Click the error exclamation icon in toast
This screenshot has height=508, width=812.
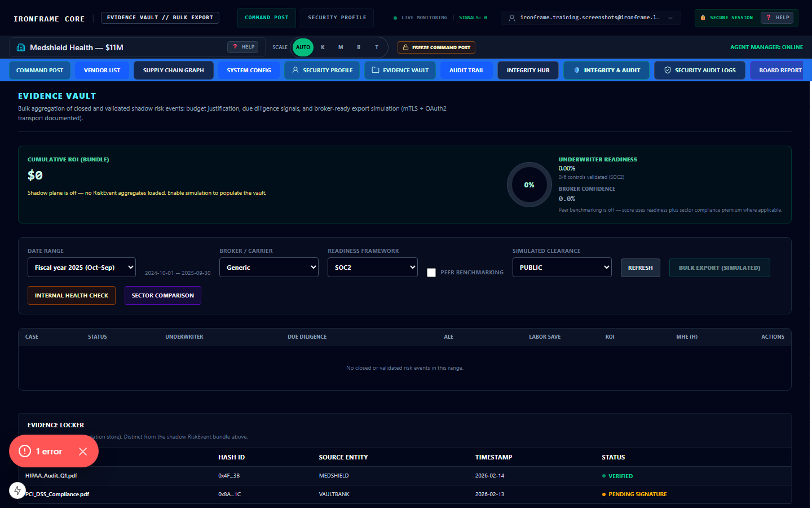[25, 451]
